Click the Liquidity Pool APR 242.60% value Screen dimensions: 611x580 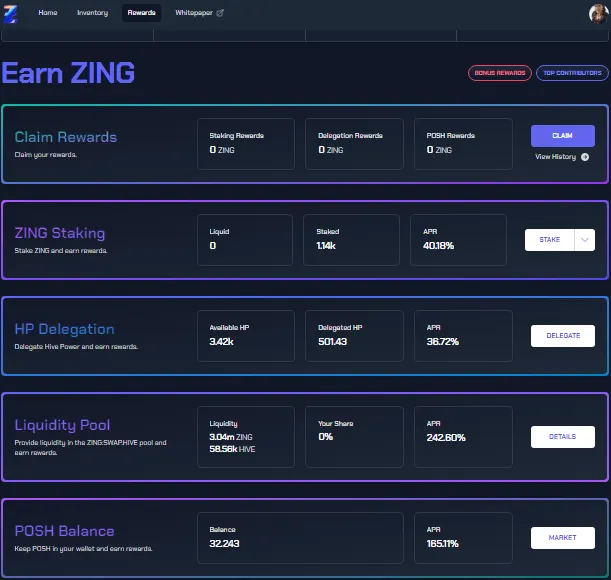(446, 438)
